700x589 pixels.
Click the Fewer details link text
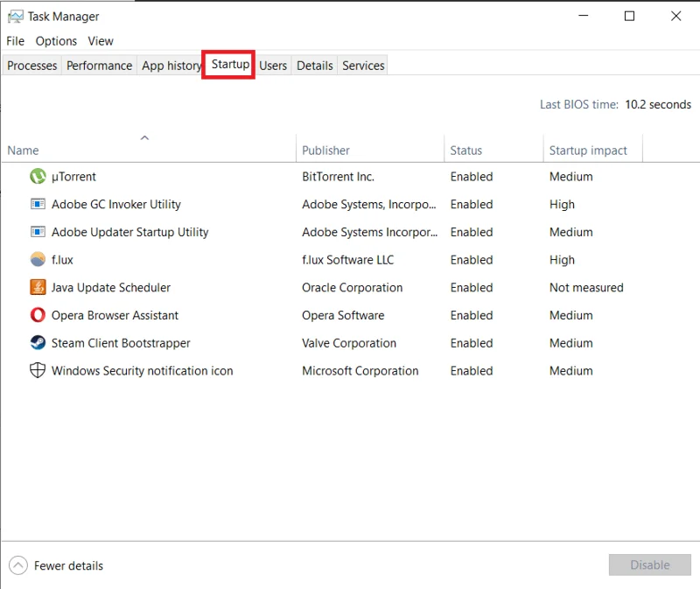[68, 565]
